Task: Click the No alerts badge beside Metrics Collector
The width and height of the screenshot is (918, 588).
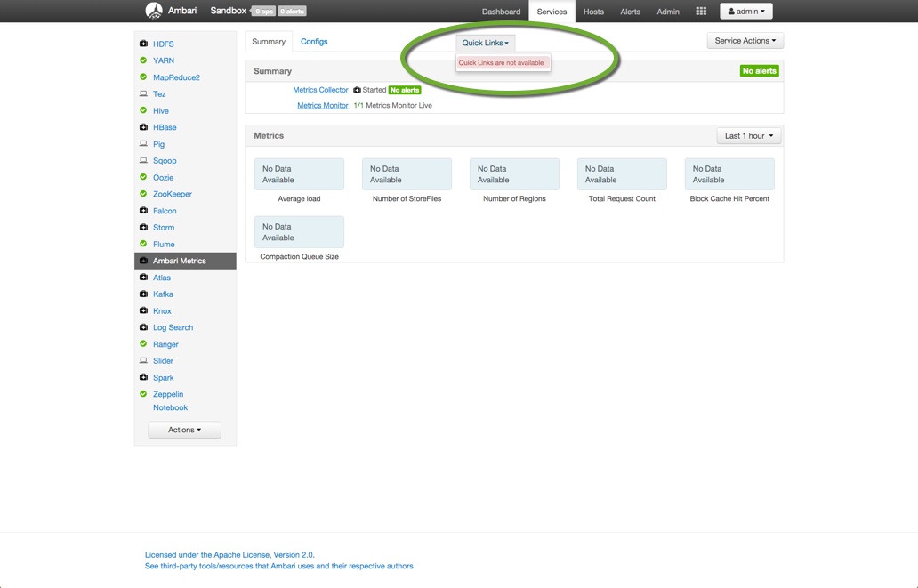Action: pyautogui.click(x=405, y=90)
